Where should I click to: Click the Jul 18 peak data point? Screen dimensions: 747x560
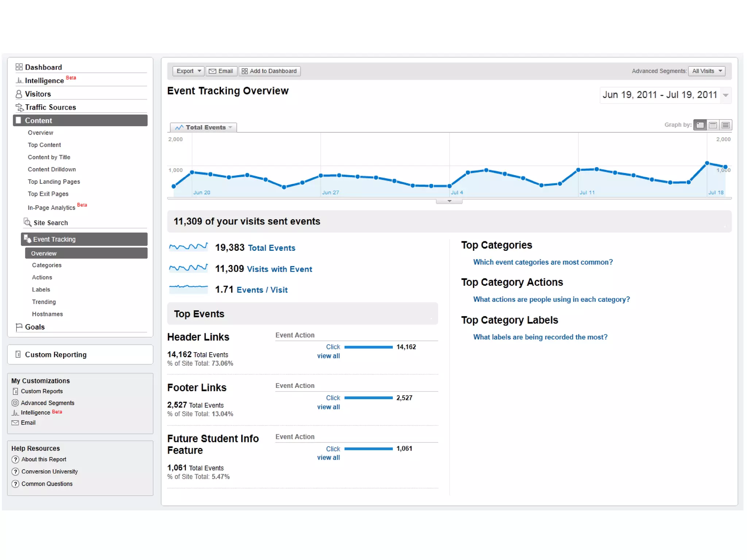pyautogui.click(x=707, y=163)
